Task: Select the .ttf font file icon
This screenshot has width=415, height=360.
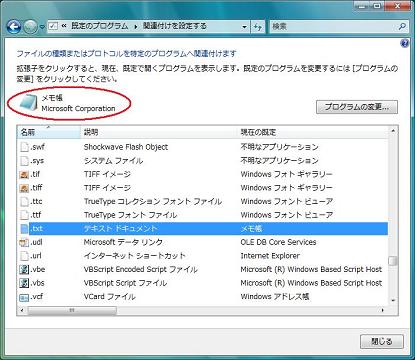Action: [24, 215]
